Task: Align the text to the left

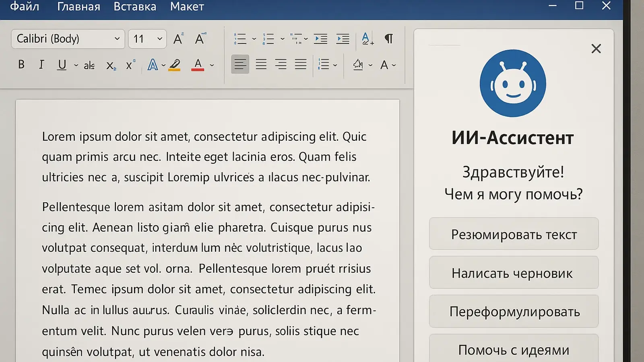Action: [x=240, y=64]
